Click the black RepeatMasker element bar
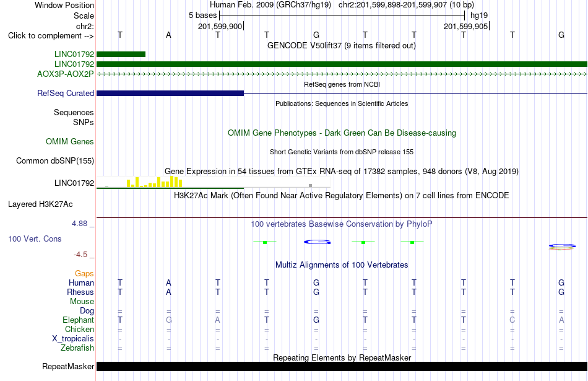588x381 pixels. click(x=342, y=366)
